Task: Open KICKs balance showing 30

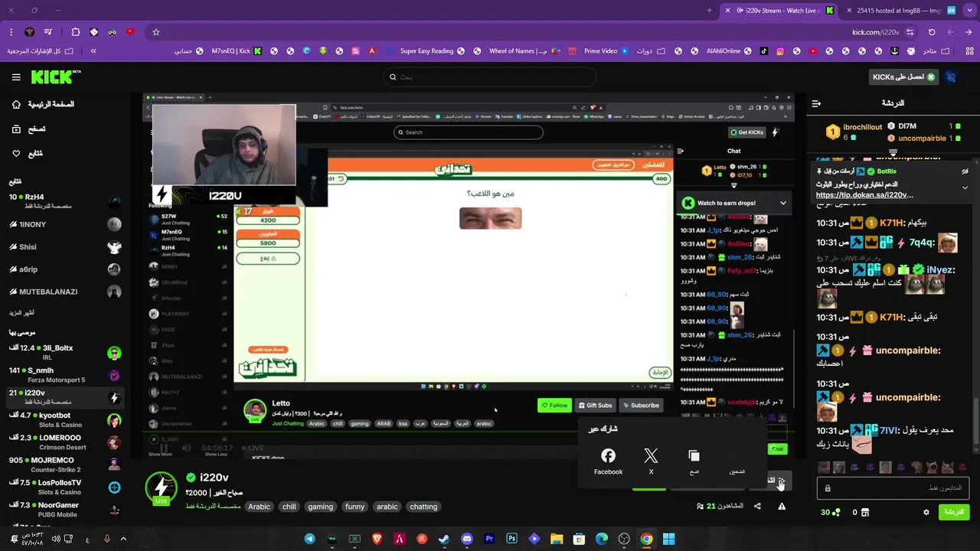Action: pos(831,512)
